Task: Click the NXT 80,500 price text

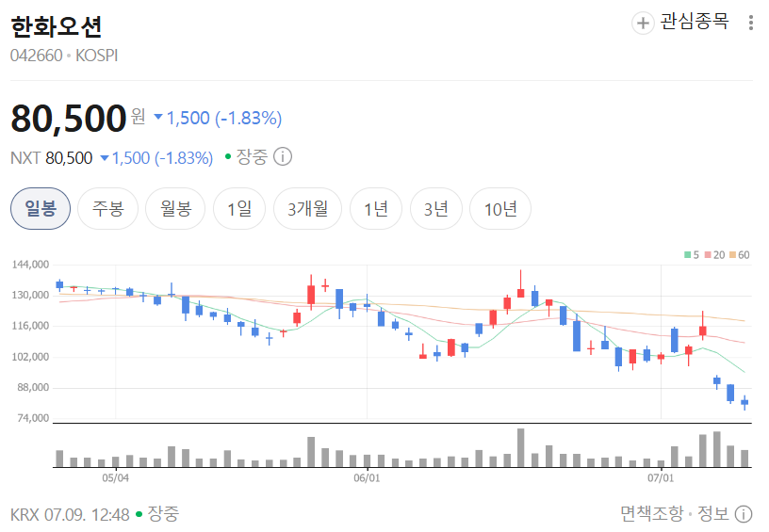Action: (x=52, y=158)
